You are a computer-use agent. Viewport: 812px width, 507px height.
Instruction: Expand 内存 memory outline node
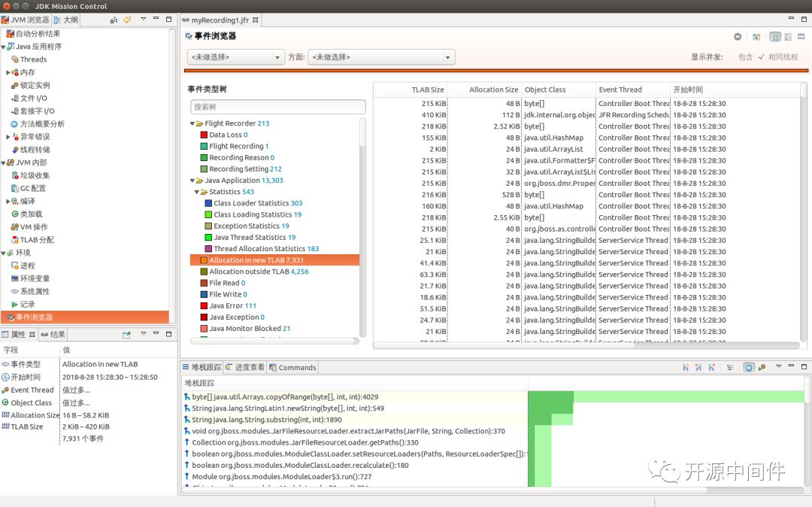point(8,72)
